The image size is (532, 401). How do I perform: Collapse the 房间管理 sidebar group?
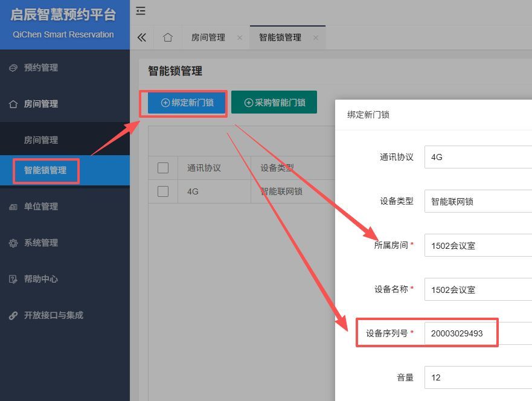point(41,104)
